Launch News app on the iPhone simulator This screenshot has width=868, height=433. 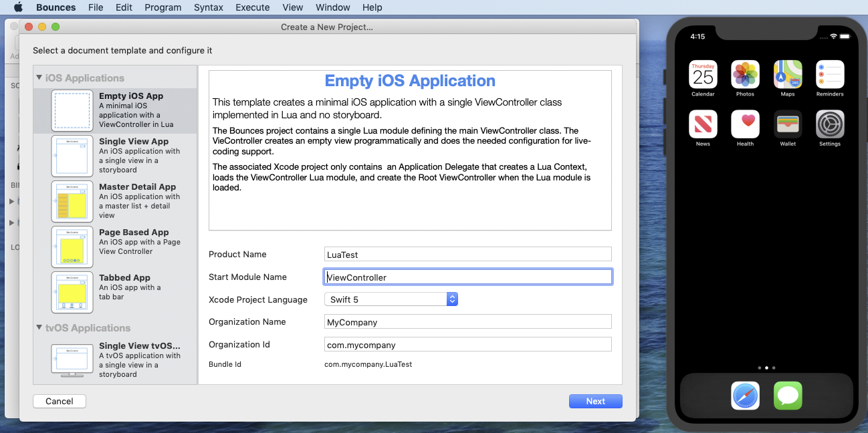pos(703,124)
